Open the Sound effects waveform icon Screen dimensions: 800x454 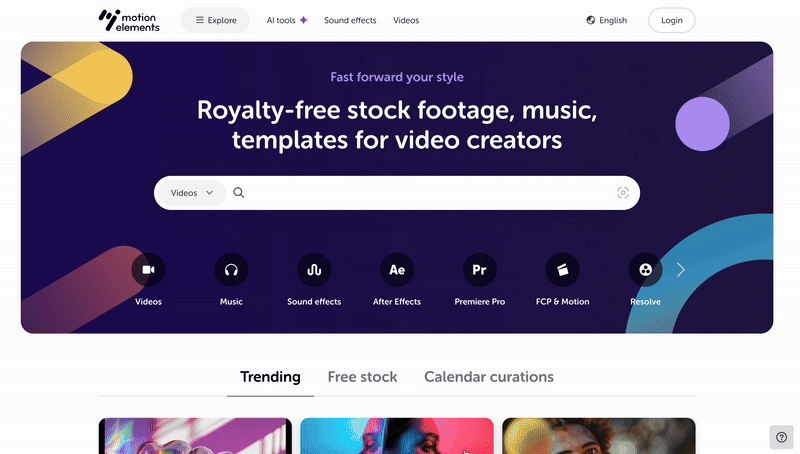tap(314, 269)
